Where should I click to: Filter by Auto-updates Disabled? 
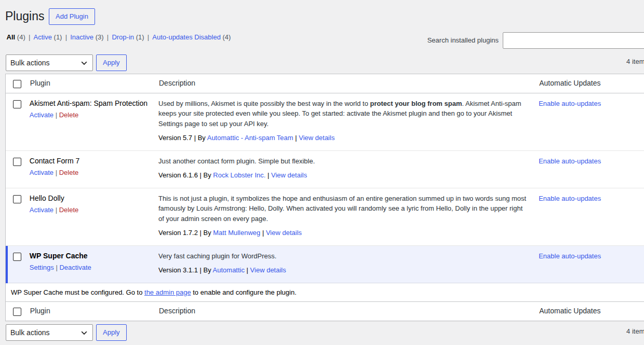point(186,37)
